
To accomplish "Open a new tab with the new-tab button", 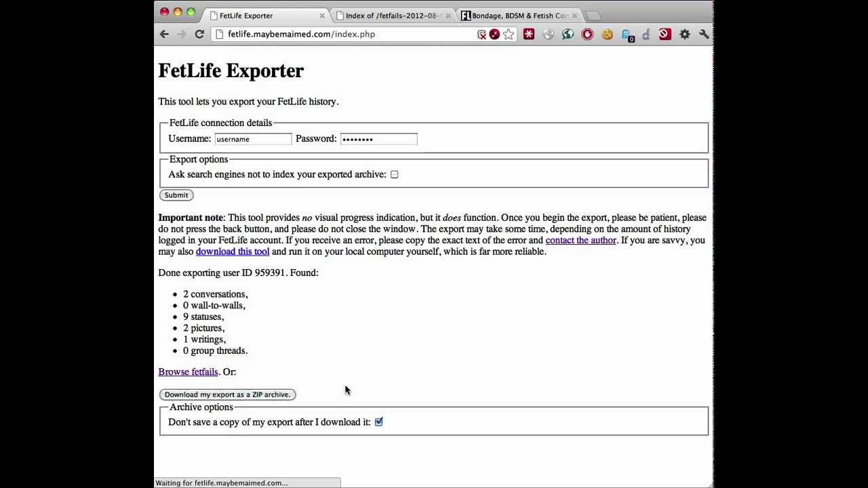I will [x=593, y=16].
